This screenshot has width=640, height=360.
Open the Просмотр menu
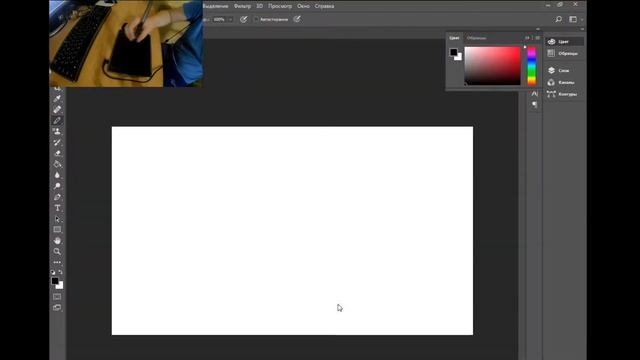pyautogui.click(x=280, y=6)
